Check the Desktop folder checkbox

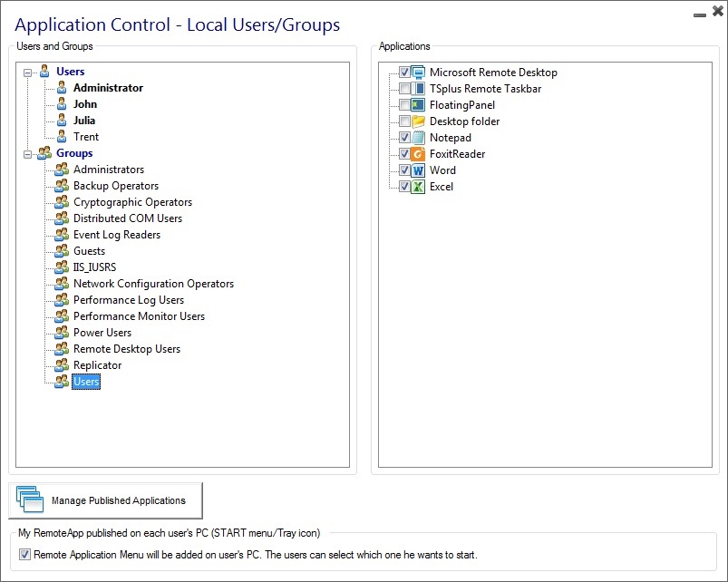[404, 121]
